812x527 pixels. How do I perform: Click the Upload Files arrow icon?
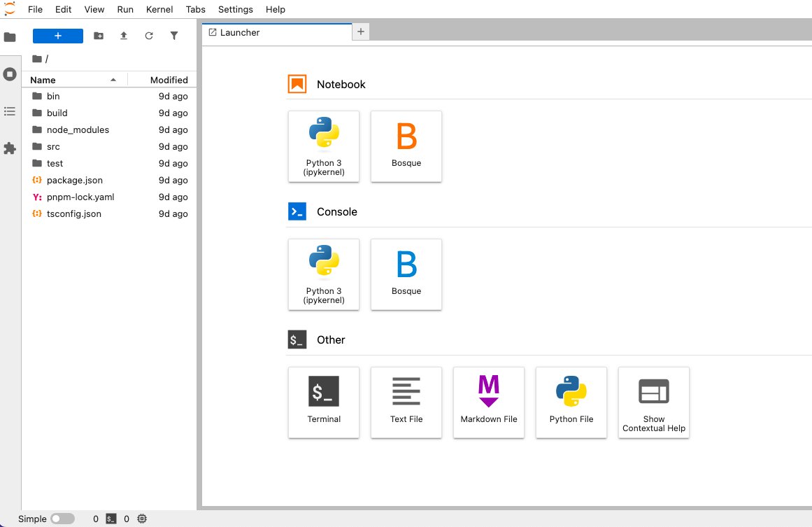124,36
